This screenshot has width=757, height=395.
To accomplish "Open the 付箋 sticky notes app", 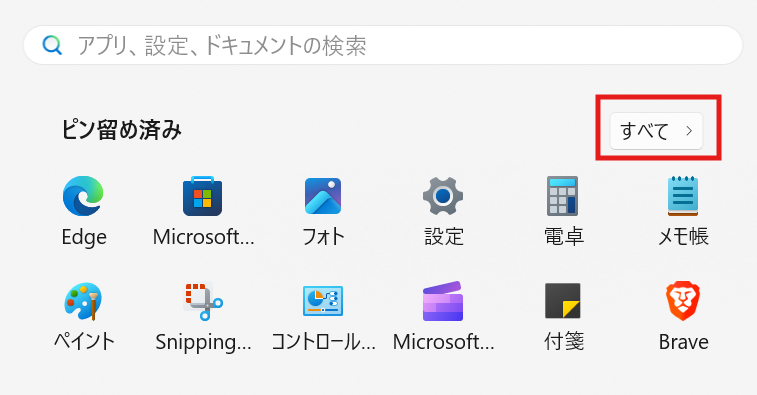I will point(562,301).
